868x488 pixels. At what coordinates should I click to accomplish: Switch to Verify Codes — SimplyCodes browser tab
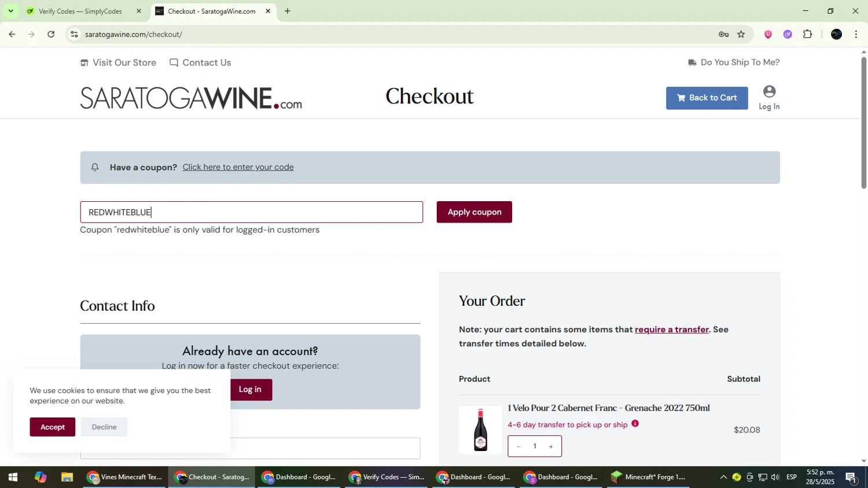(80, 11)
